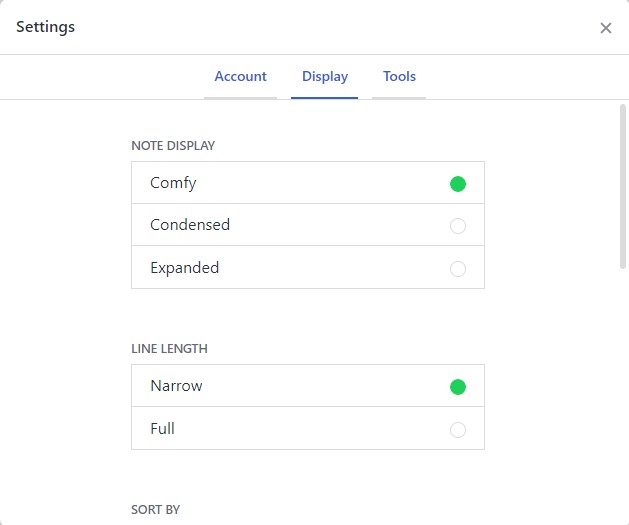Click the Comfy option label
Image resolution: width=629 pixels, height=525 pixels.
tap(173, 183)
